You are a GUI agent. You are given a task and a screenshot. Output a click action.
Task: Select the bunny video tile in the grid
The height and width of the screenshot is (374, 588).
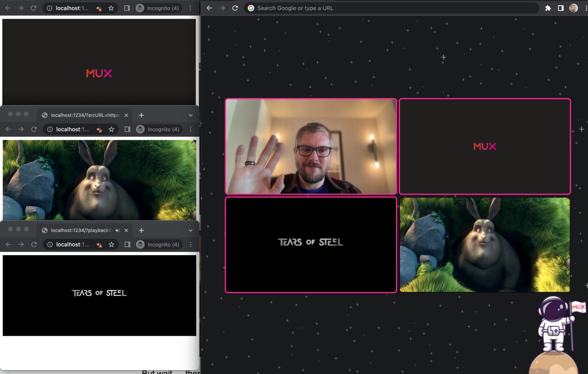click(485, 245)
